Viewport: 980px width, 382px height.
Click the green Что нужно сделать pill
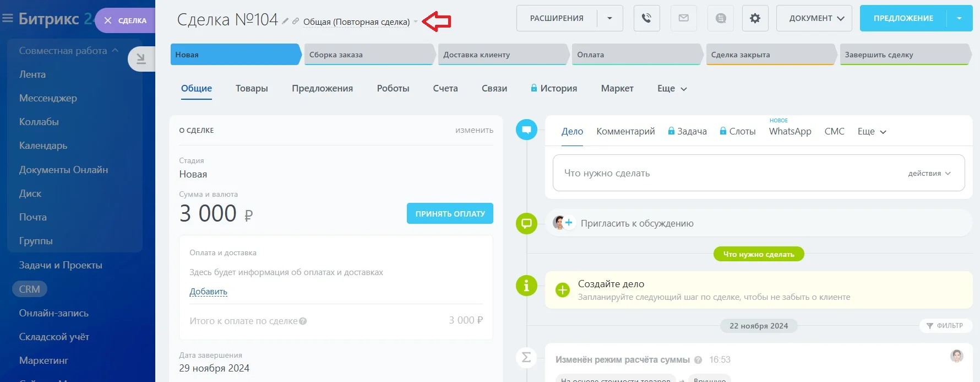(x=759, y=254)
